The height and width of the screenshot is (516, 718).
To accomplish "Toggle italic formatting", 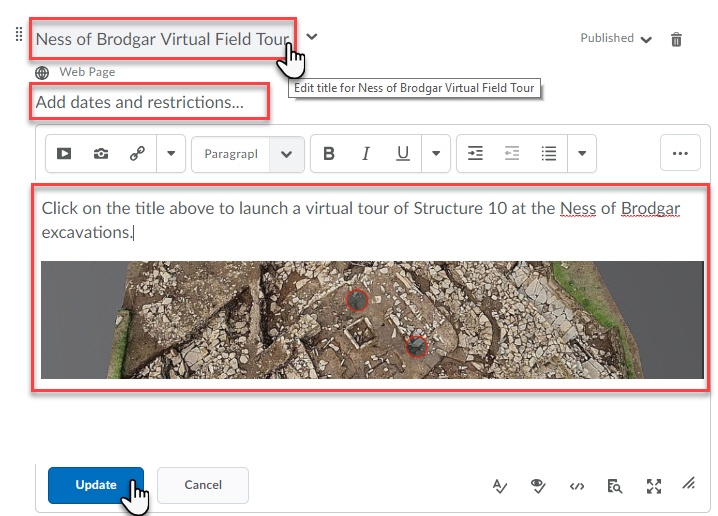I will tap(365, 153).
